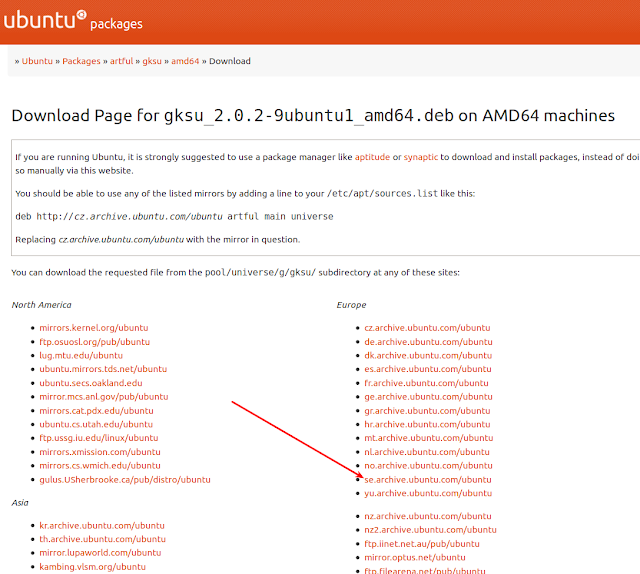Click the 'deb http://cz.archive.ubuntu.com/ubuntu' sources line
The width and height of the screenshot is (640, 574).
[x=174, y=216]
